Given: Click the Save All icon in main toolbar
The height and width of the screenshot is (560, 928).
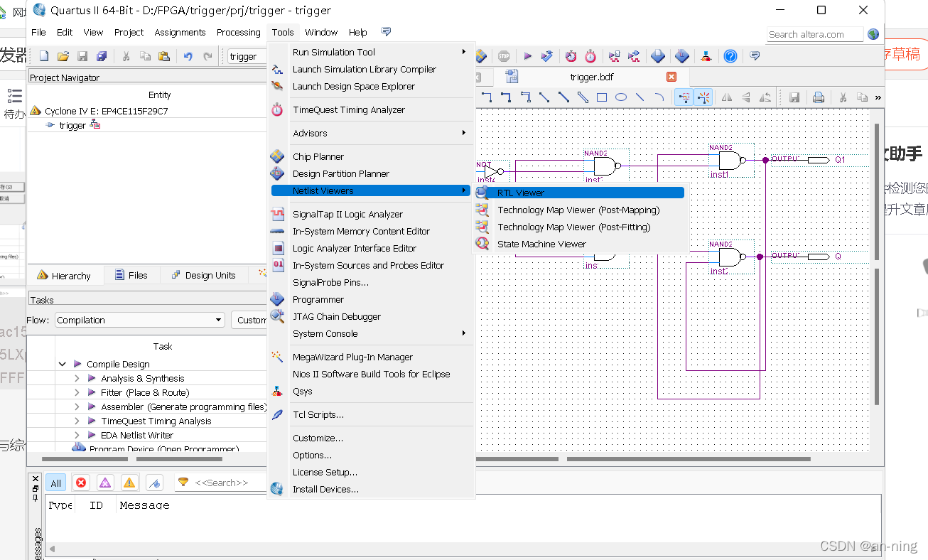Looking at the screenshot, I should click(x=102, y=56).
